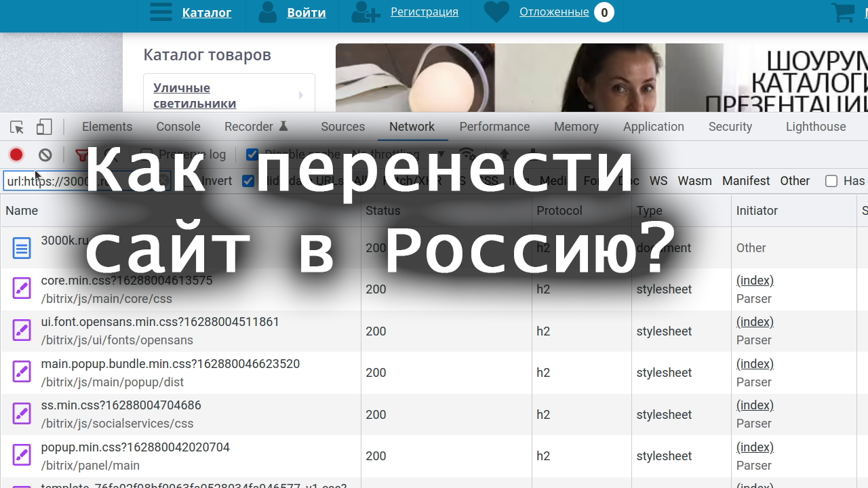Select the inspect element picker icon
This screenshot has width=868, height=488.
(17, 127)
